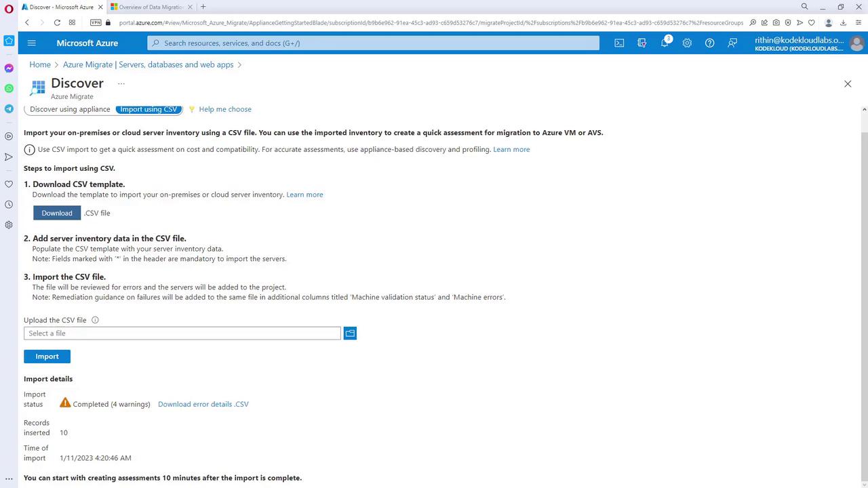Viewport: 868px width, 488px height.
Task: Select Discover using appliance option
Action: [70, 109]
